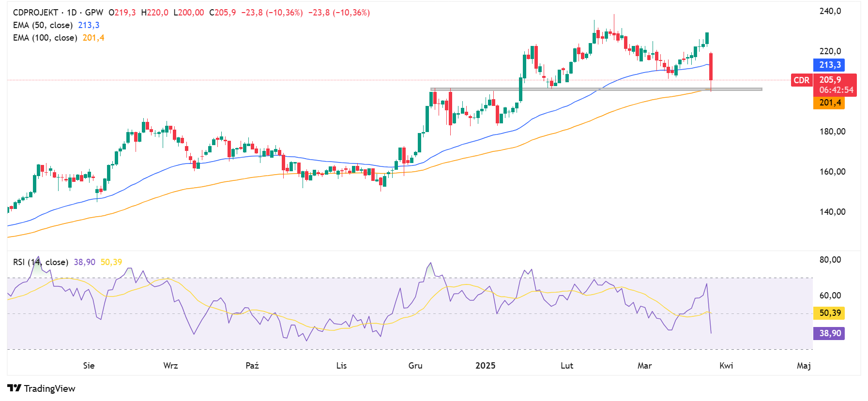Viewport: 868px width, 401px height.
Task: Click the purple 38,90 RSI value tag
Action: (x=829, y=333)
